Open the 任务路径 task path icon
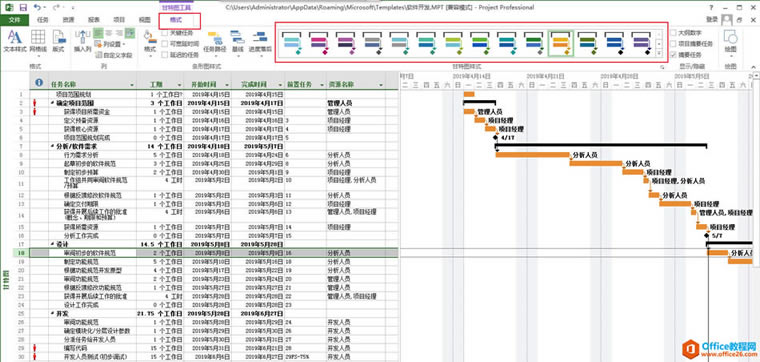Screen dimensions: 760x362 [214, 43]
